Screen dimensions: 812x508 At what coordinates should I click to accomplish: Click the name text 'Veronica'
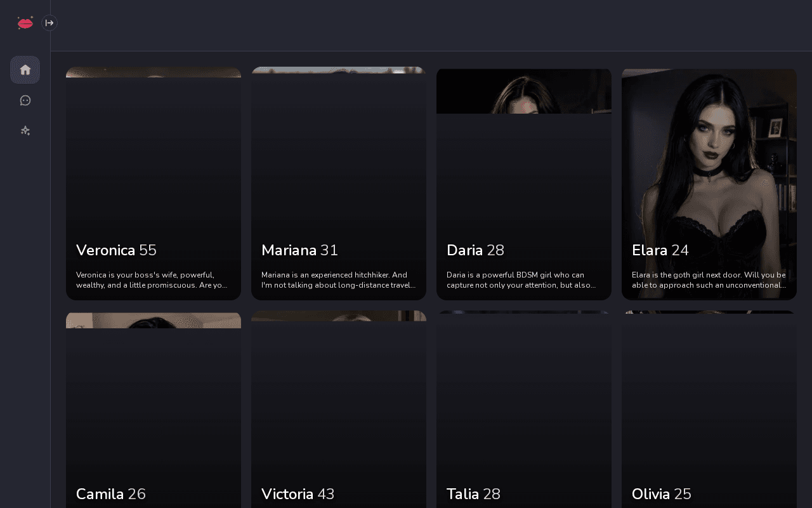click(106, 250)
